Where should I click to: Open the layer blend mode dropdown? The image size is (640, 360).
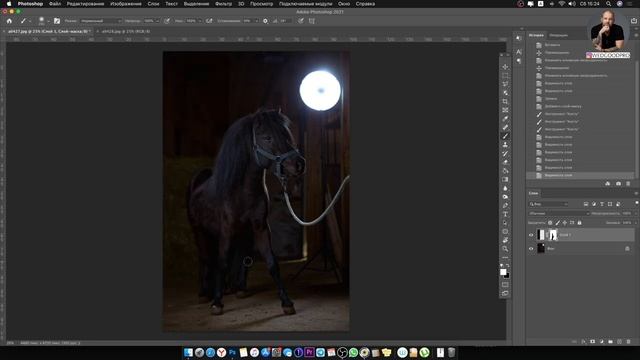(x=559, y=213)
